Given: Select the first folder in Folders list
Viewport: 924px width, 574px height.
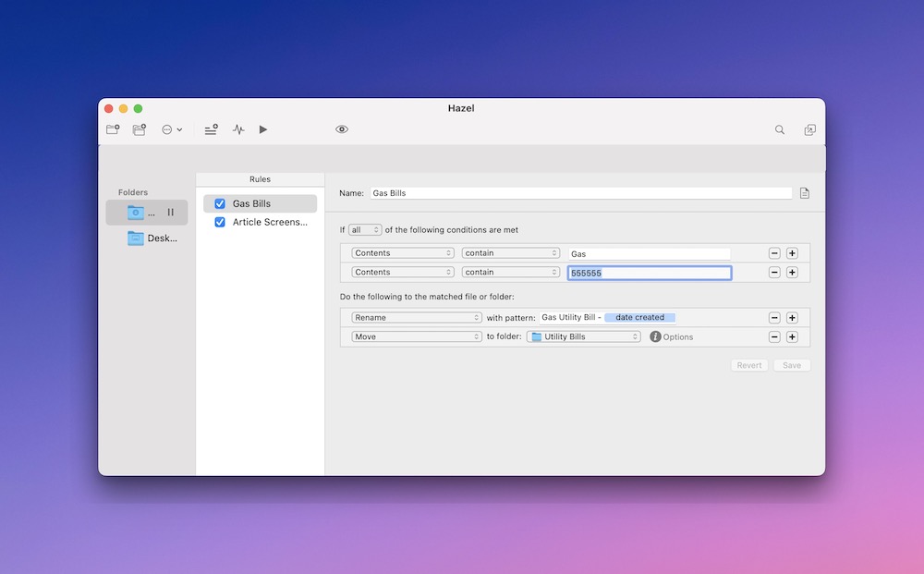Looking at the screenshot, I should [x=147, y=213].
